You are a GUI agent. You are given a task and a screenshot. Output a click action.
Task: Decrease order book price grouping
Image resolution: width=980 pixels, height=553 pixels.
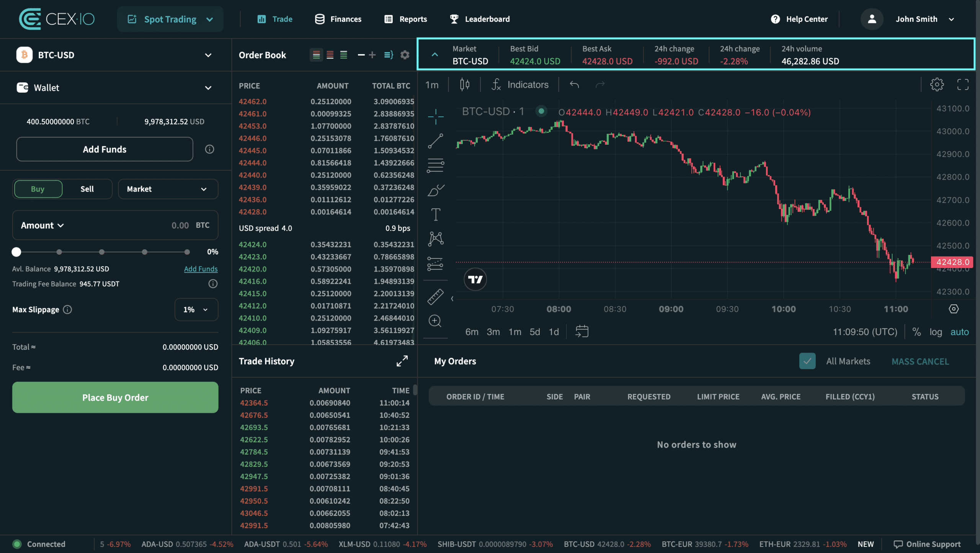point(361,55)
